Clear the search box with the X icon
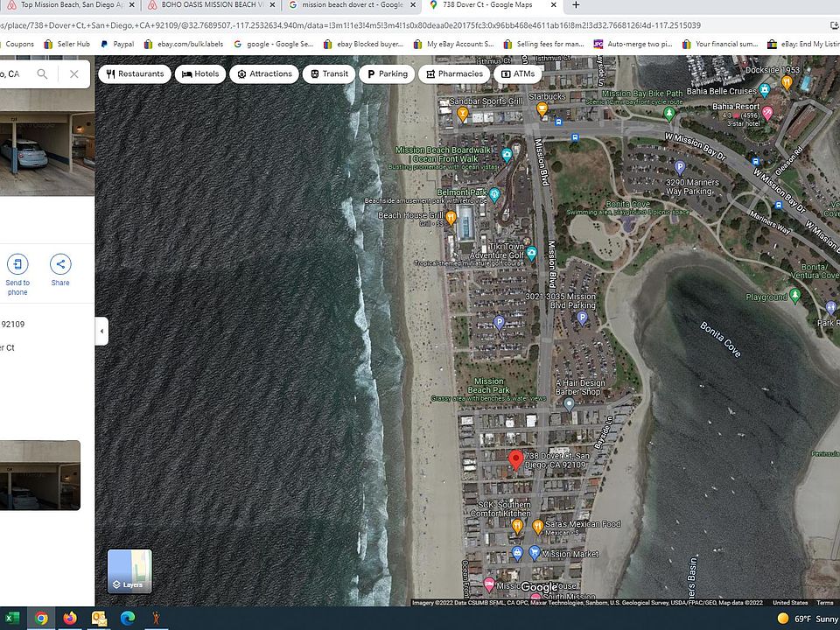This screenshot has width=840, height=630. (73, 73)
